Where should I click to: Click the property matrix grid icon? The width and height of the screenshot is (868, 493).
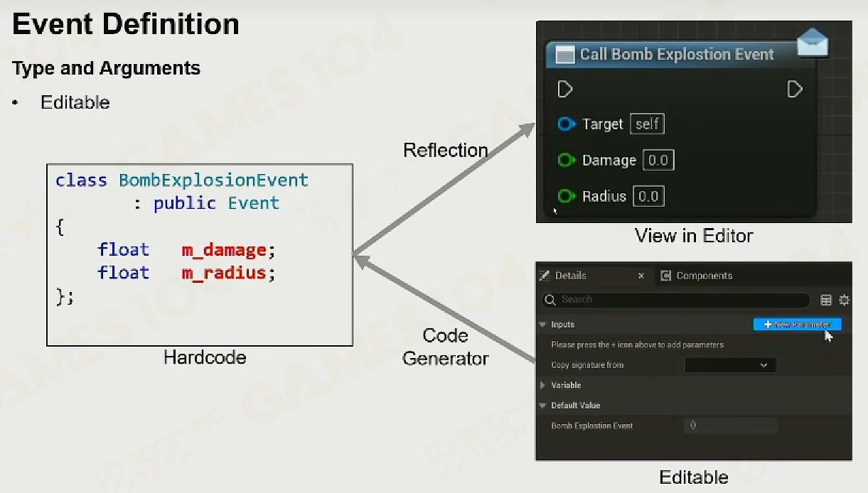coord(826,300)
